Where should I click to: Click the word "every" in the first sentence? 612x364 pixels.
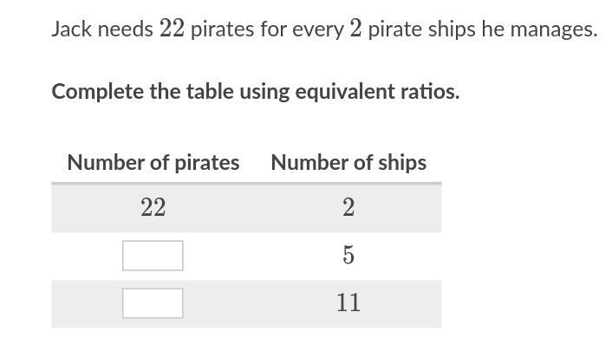317,29
